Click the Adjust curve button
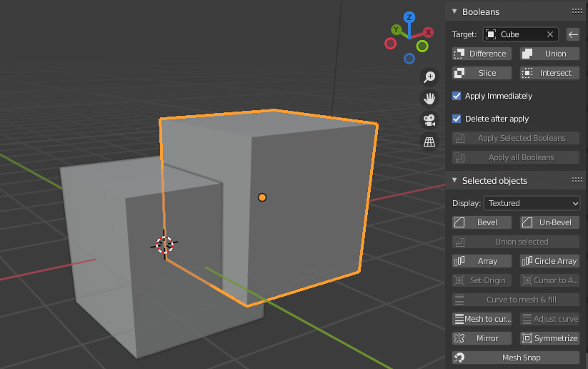The image size is (588, 369). click(549, 319)
